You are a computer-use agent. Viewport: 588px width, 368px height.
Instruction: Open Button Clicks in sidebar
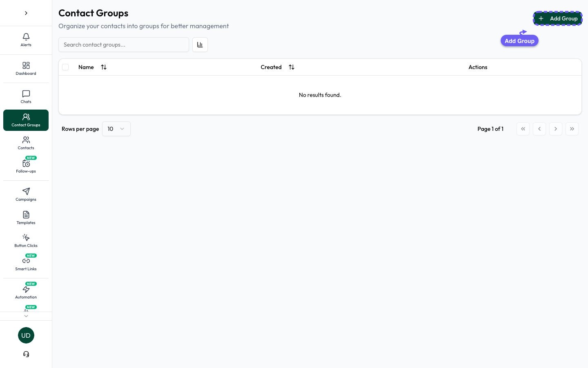click(26, 241)
